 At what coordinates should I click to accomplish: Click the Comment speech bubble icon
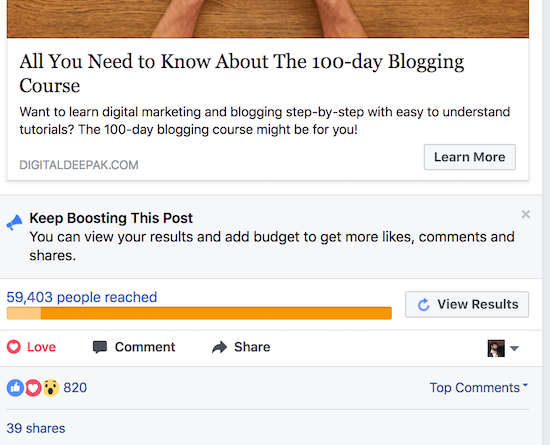100,347
